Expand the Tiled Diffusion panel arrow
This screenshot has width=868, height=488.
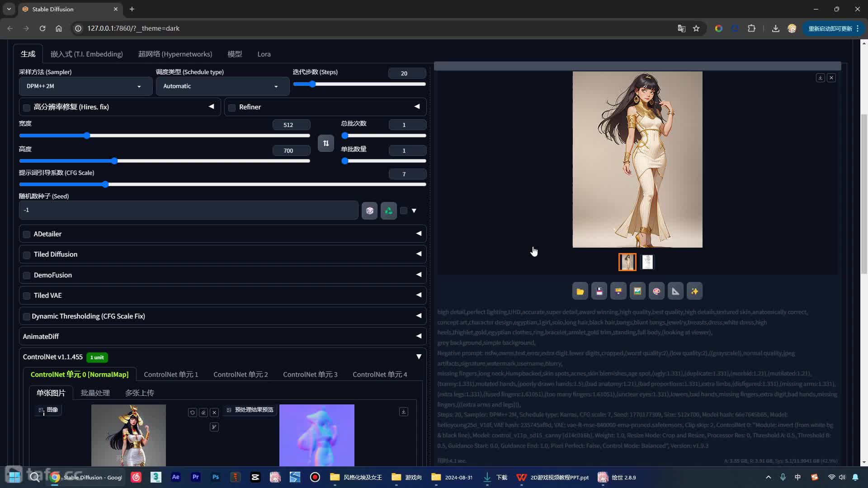point(419,254)
